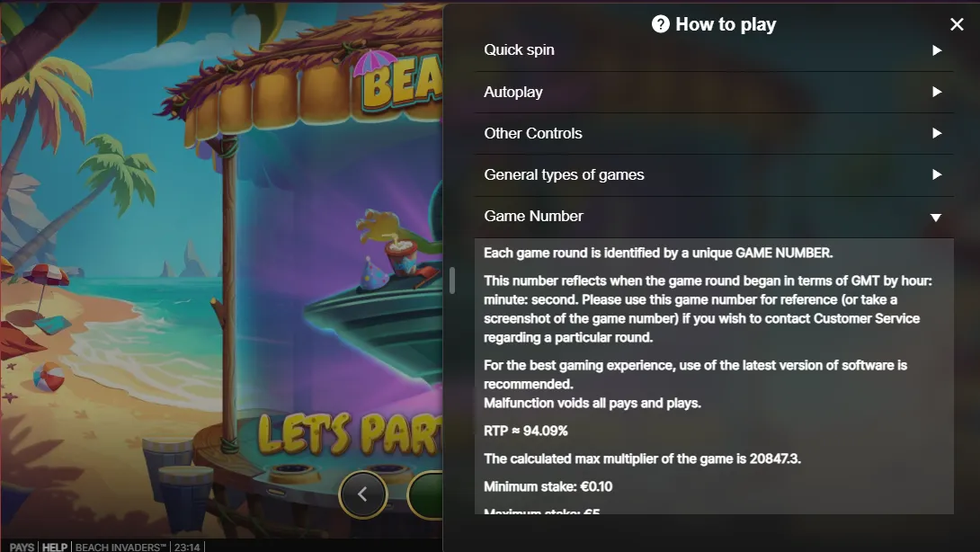
Task: Expand General types of games arrow
Action: [936, 174]
